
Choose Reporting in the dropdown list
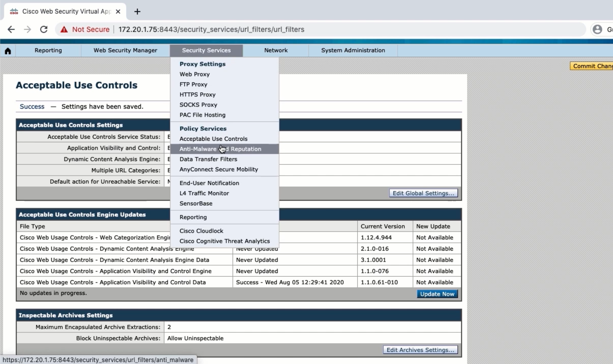click(x=193, y=217)
